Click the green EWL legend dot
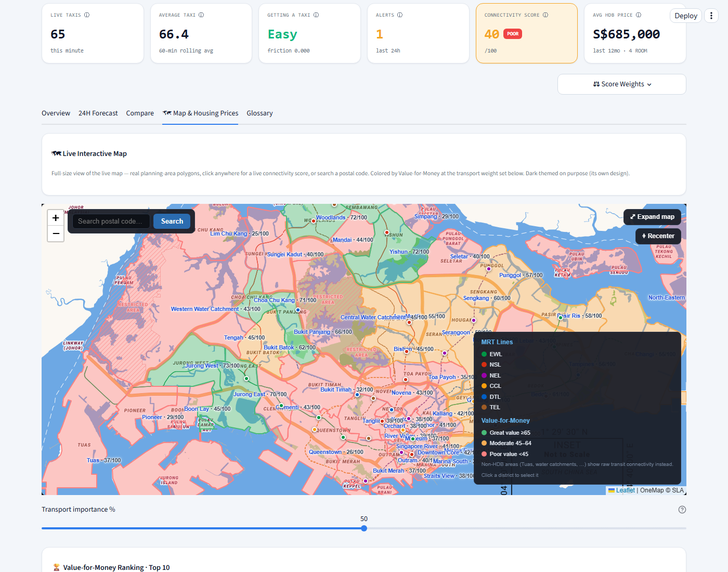This screenshot has height=572, width=728. click(x=484, y=354)
